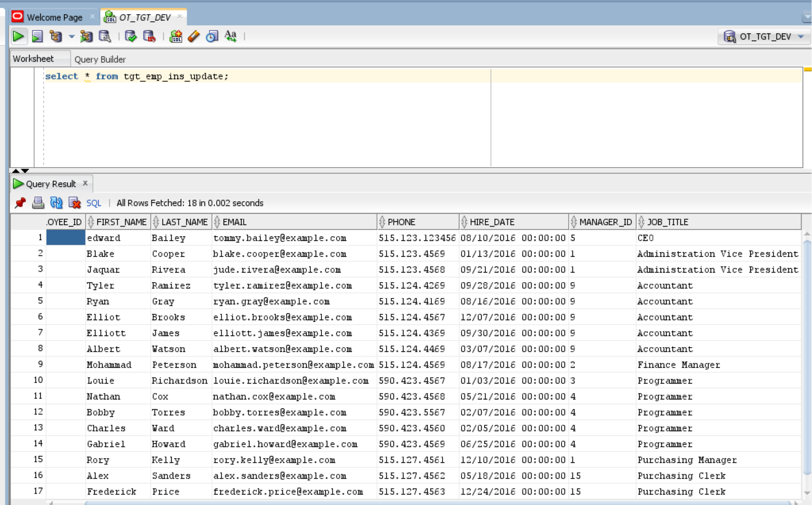Open the Query Builder tab

100,59
